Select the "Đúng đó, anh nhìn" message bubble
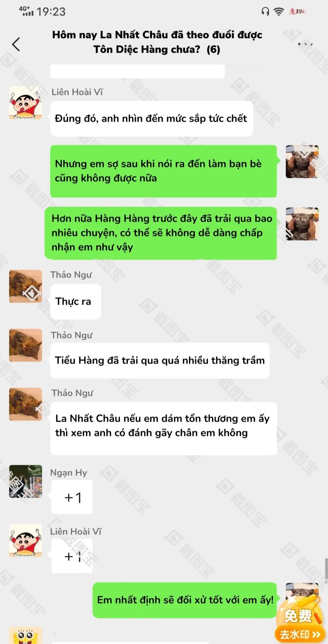 (152, 119)
